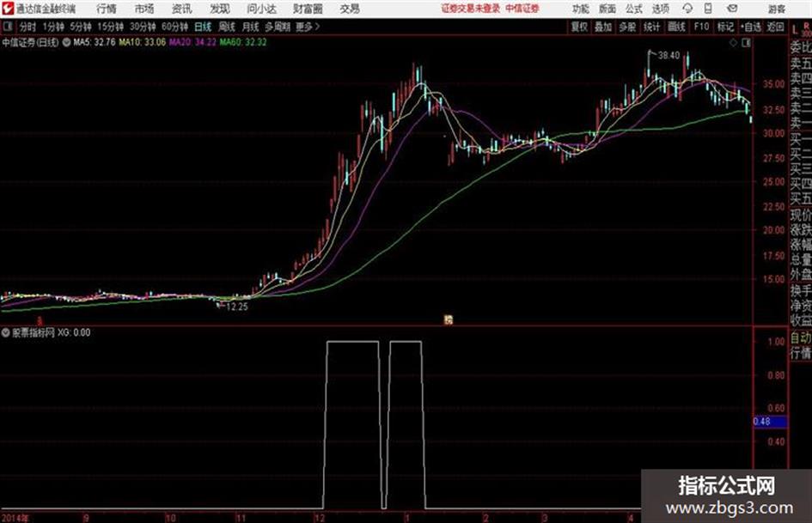Click the 12.25 low price marker

point(237,307)
